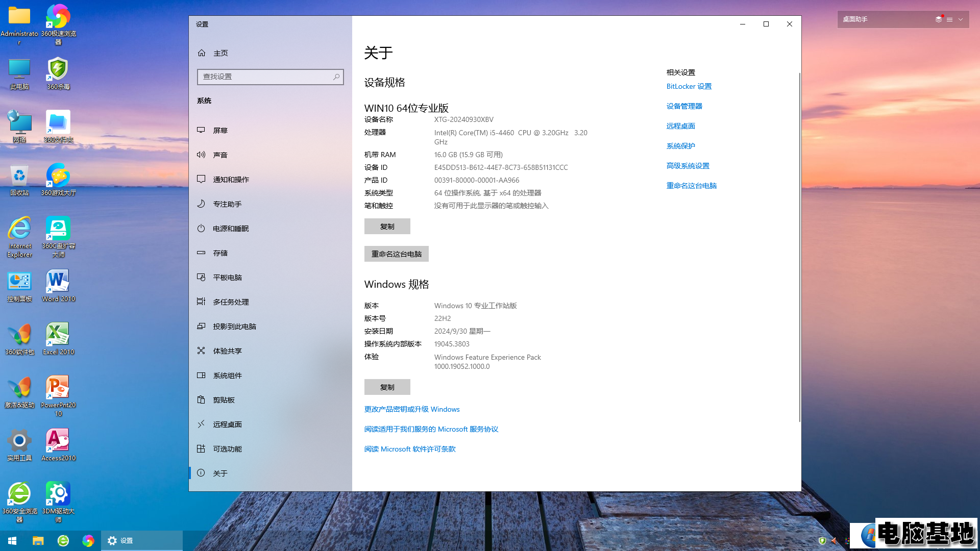Open 声音 settings page

click(x=271, y=155)
